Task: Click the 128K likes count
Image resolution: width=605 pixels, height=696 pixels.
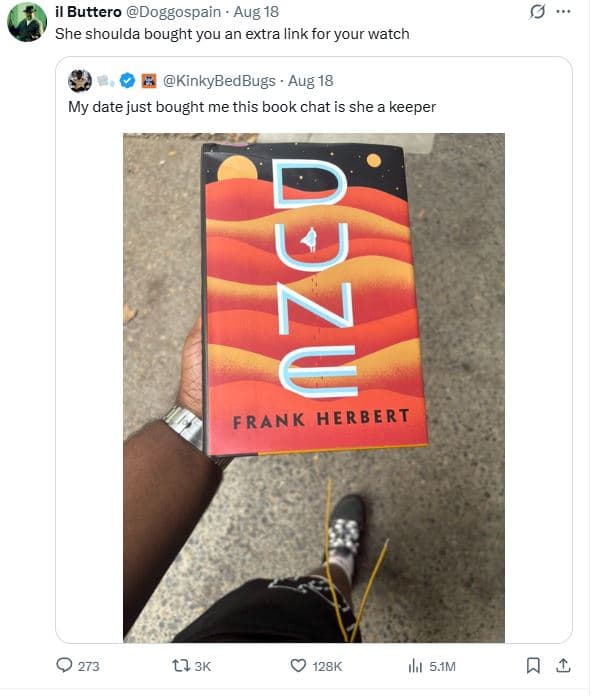Action: [x=327, y=666]
